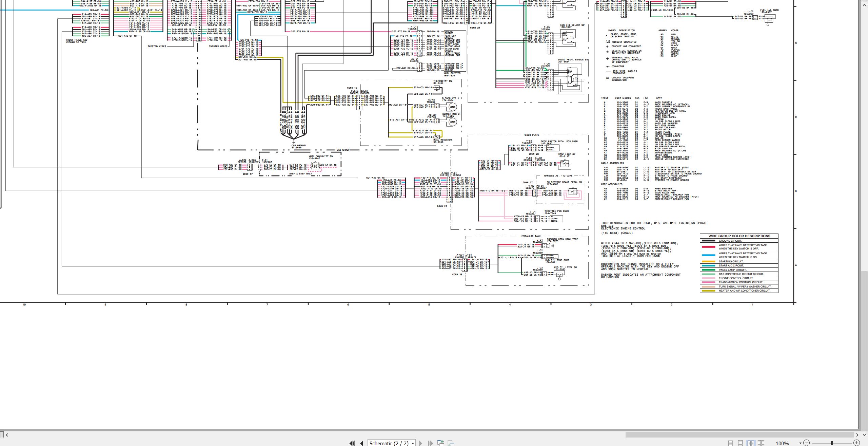This screenshot has height=446, width=868.
Task: Click the GROUND CIRCUIT legend entry
Action: pos(730,241)
